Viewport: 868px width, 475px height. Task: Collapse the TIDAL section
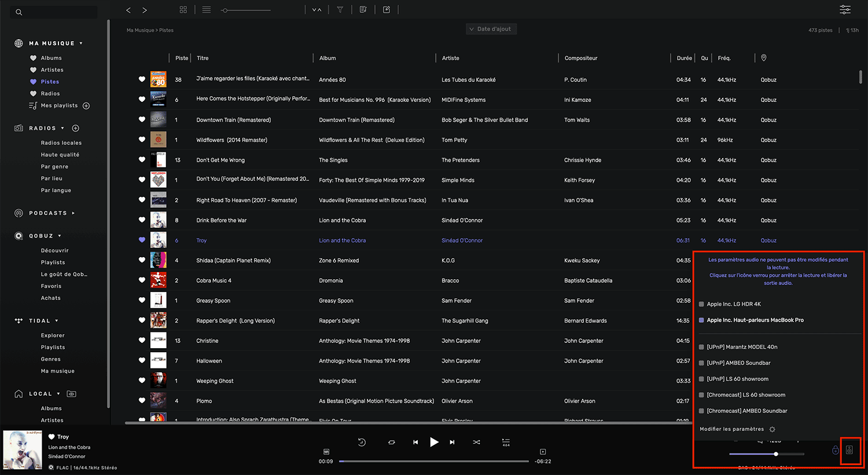click(57, 321)
